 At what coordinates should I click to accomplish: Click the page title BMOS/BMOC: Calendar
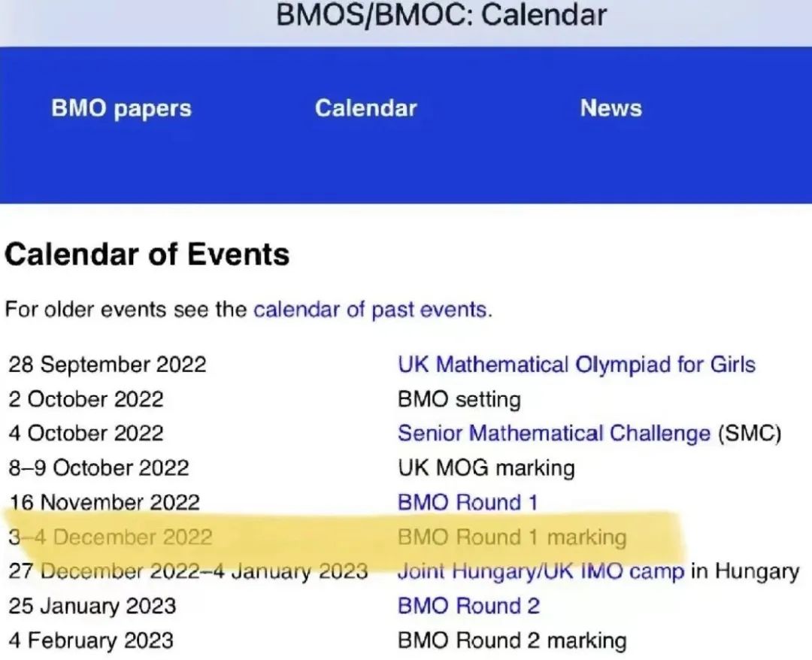(442, 15)
